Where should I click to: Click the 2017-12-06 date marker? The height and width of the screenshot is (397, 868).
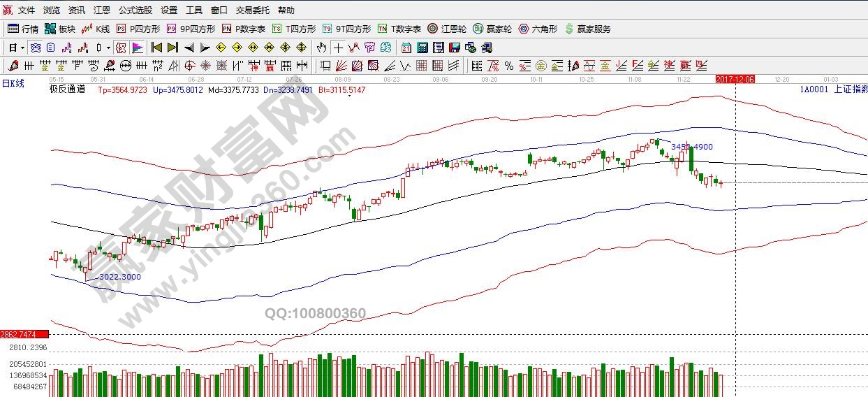(735, 80)
